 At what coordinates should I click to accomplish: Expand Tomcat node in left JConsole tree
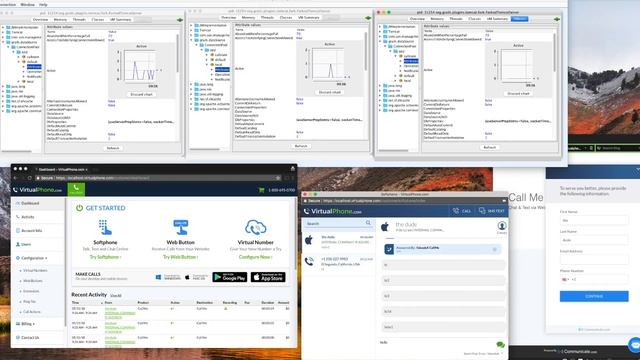point(3,32)
